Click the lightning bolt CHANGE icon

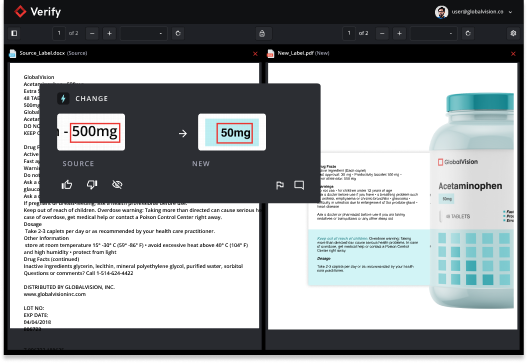pos(63,99)
